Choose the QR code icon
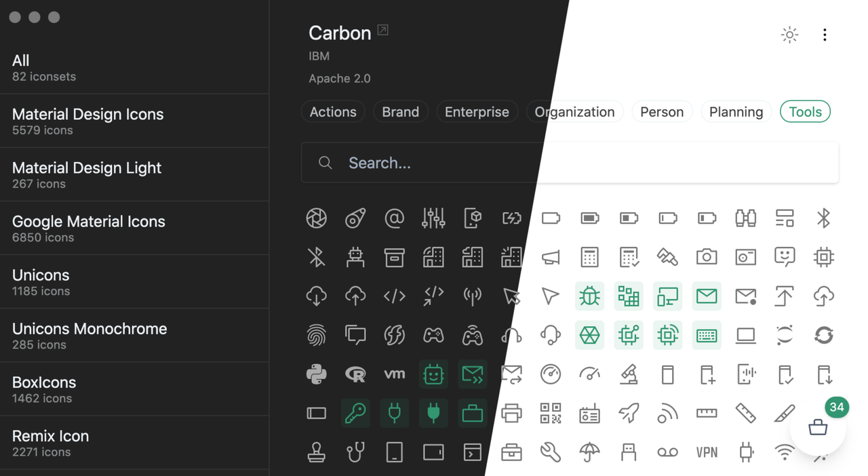 coord(551,413)
